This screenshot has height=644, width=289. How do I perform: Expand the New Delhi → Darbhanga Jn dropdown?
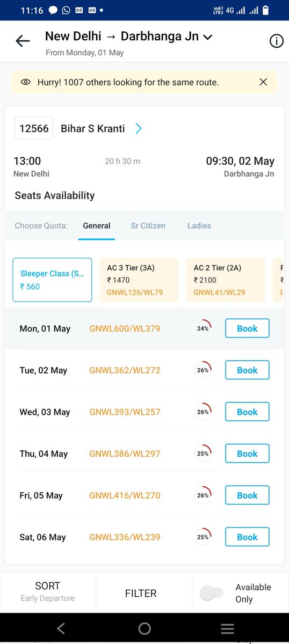pos(208,37)
